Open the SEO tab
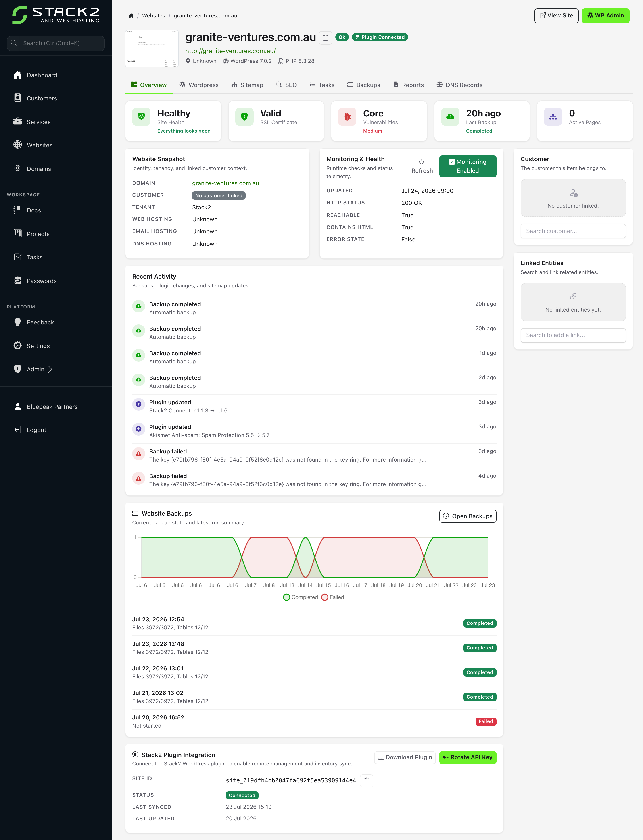The width and height of the screenshot is (643, 840). tap(286, 85)
